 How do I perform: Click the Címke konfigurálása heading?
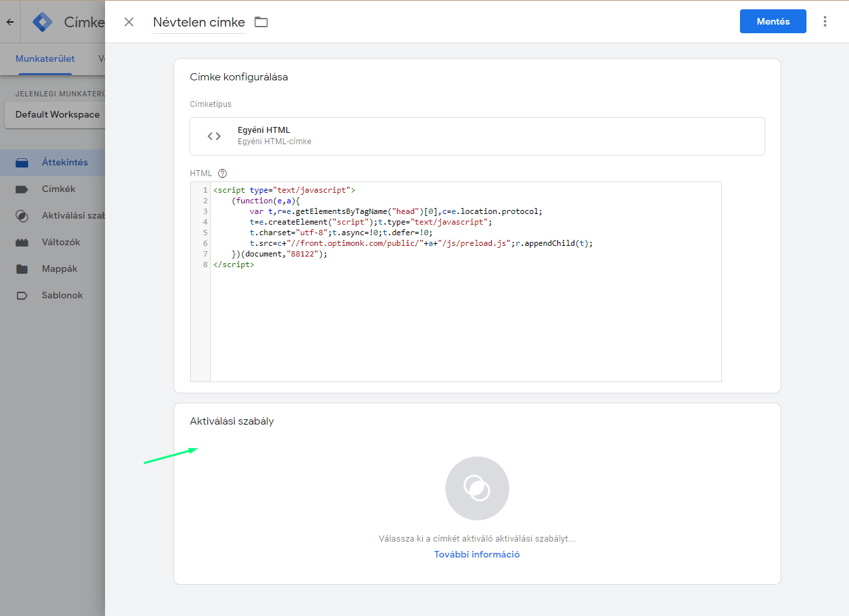pos(239,76)
